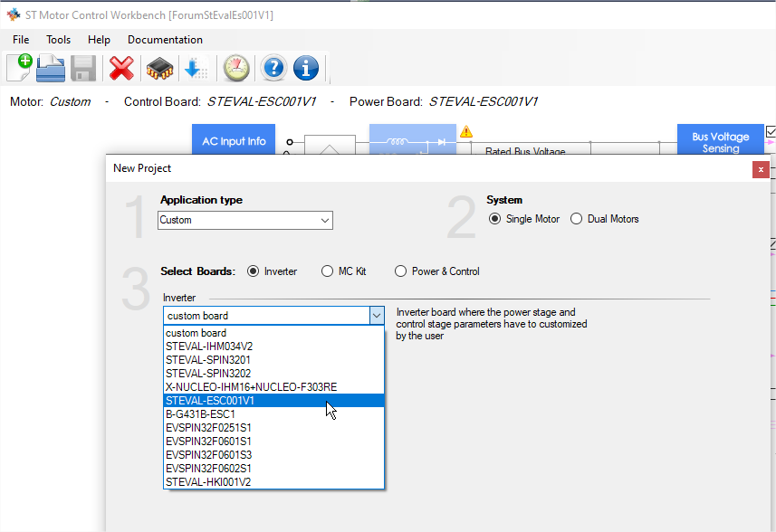This screenshot has width=776, height=532.
Task: Click the Power Board STEVAL-ESC001V1 value
Action: pos(483,102)
